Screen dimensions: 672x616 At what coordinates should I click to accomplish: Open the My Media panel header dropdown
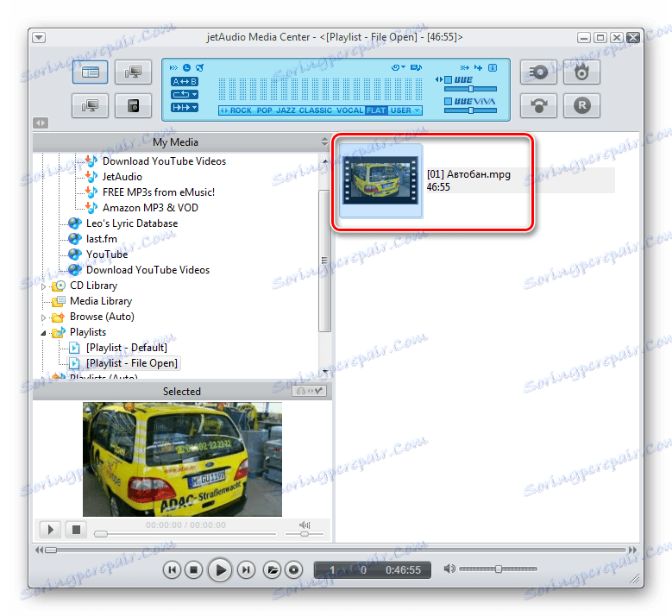[324, 141]
